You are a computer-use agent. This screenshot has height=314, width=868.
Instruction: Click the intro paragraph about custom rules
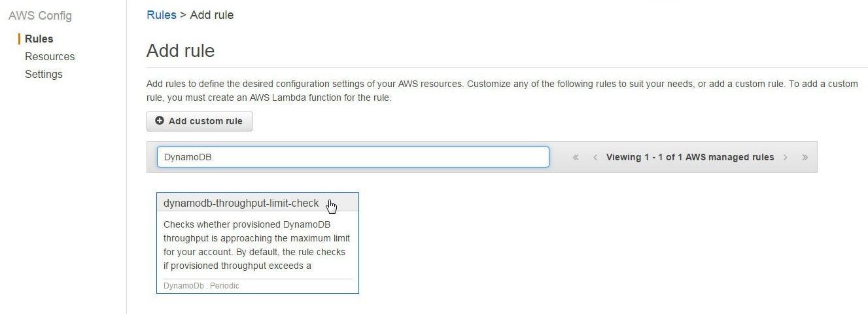[x=502, y=91]
